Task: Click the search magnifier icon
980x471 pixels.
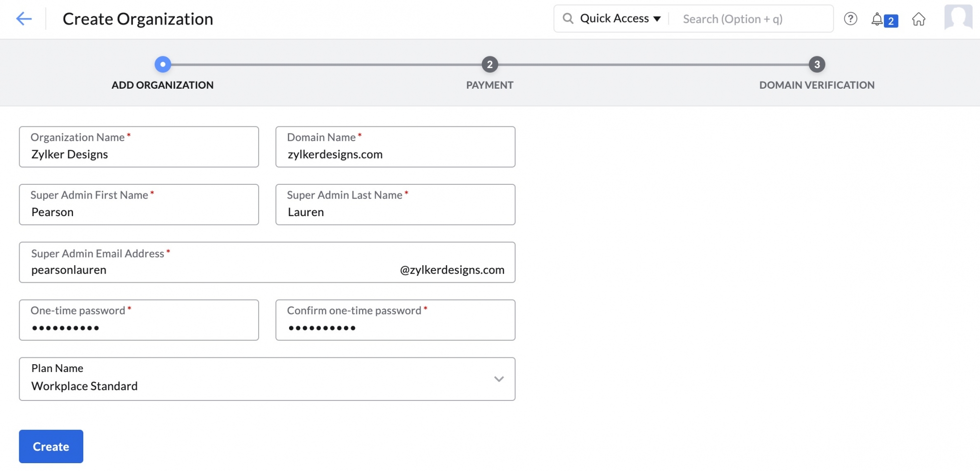Action: (568, 19)
